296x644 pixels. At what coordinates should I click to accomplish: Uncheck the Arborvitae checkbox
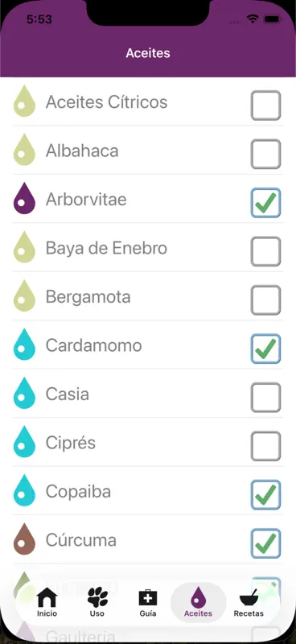[265, 203]
